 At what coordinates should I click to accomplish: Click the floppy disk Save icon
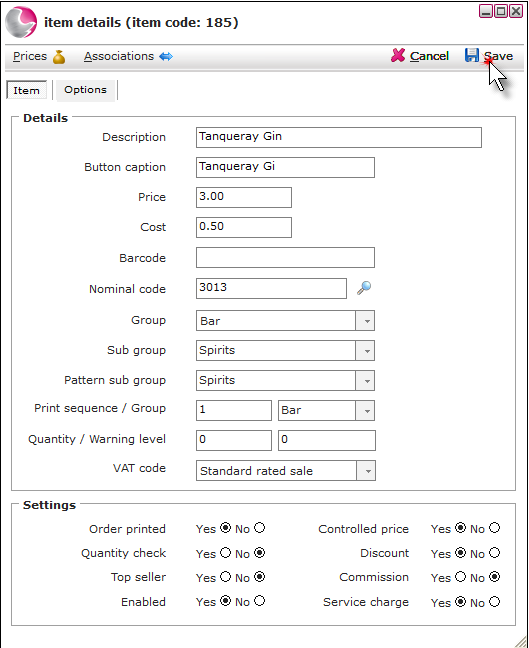click(472, 55)
